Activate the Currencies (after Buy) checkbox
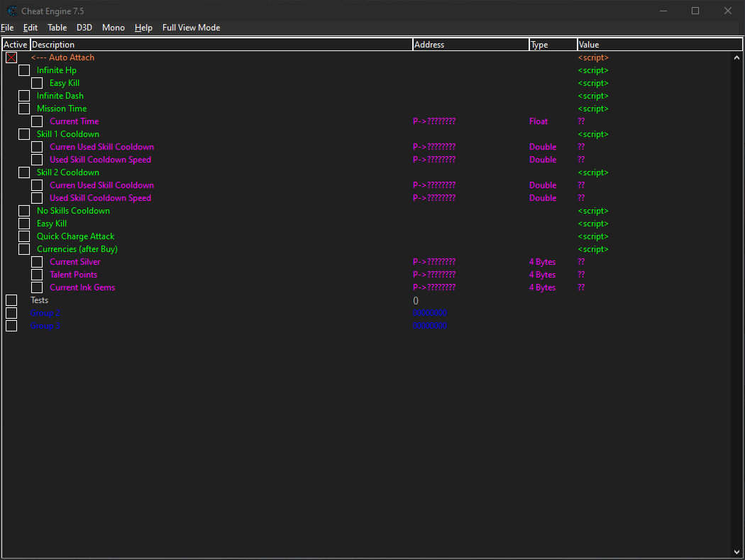 (24, 250)
